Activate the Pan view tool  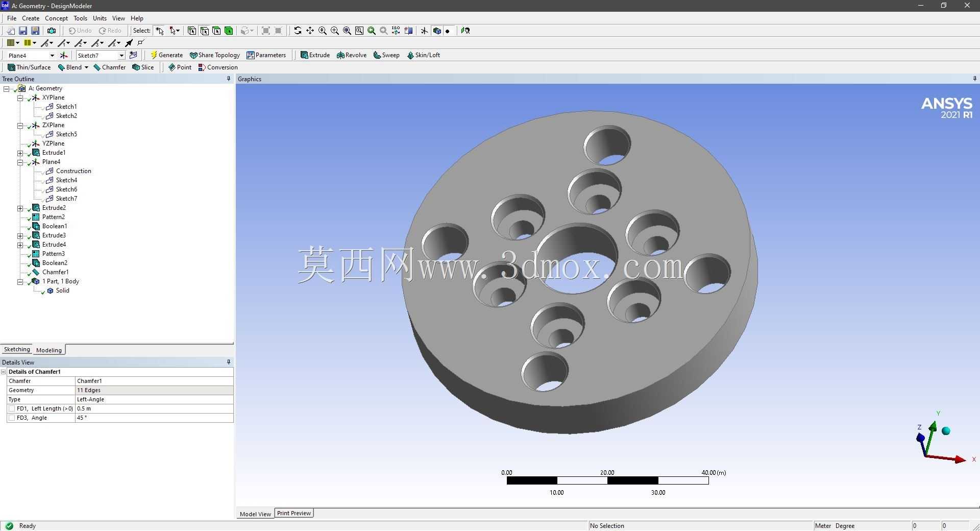pyautogui.click(x=310, y=31)
